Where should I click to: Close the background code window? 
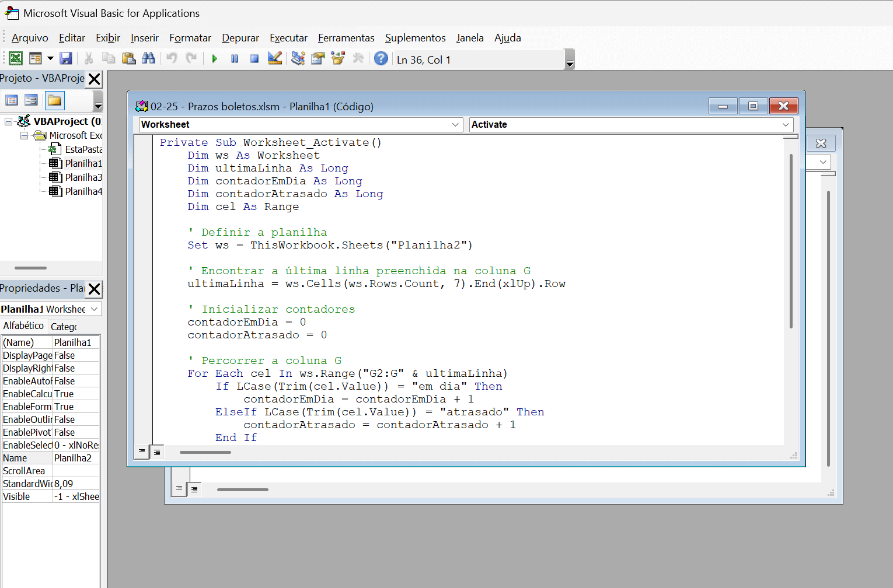click(x=821, y=143)
